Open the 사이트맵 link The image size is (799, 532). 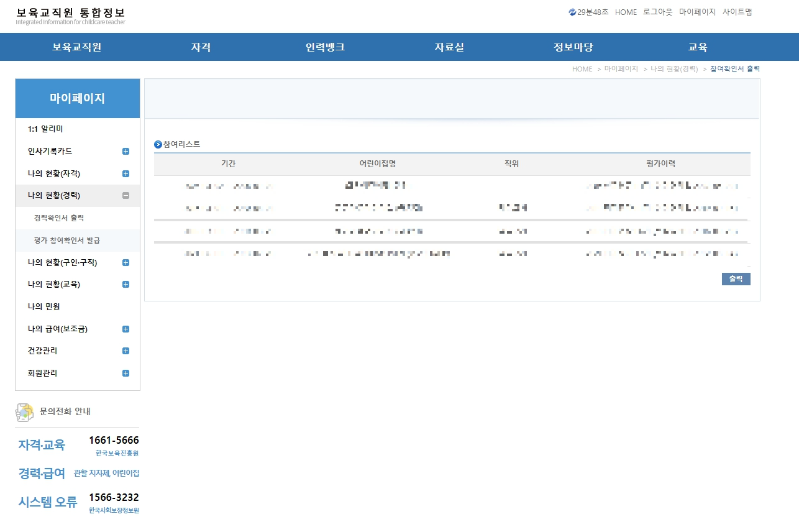click(x=737, y=12)
